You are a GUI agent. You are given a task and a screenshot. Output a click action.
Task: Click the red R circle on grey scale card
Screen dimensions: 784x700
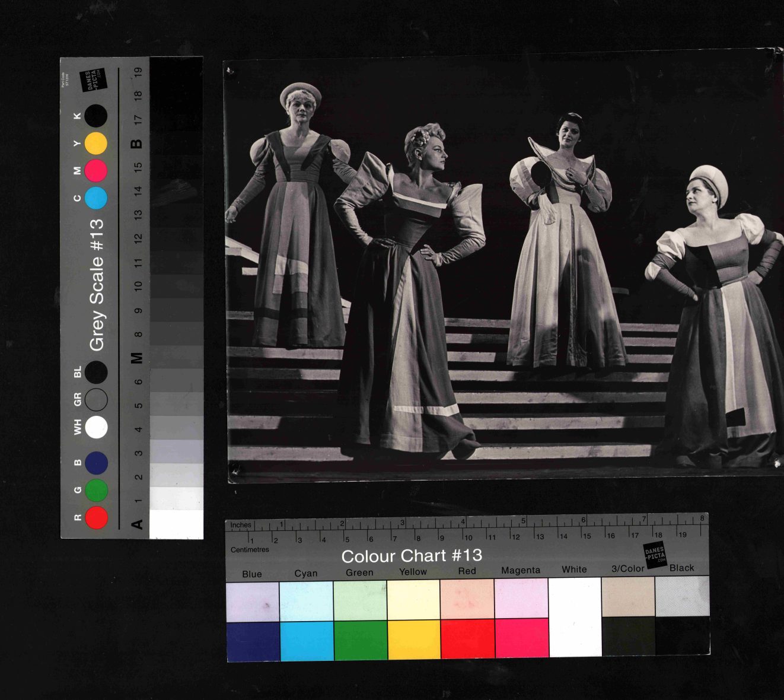pyautogui.click(x=96, y=517)
